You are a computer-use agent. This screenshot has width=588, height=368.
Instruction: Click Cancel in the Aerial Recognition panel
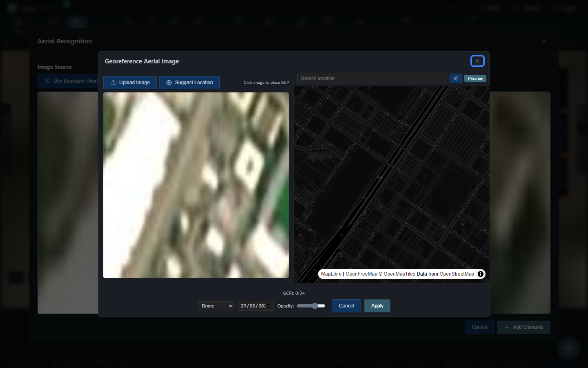(479, 327)
